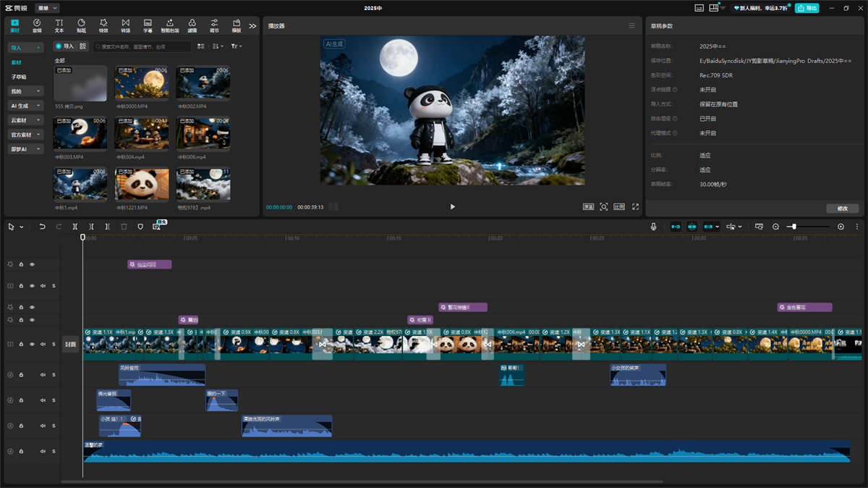
Task: Click the trash delete icon in timeline toolbar
Action: pyautogui.click(x=124, y=227)
